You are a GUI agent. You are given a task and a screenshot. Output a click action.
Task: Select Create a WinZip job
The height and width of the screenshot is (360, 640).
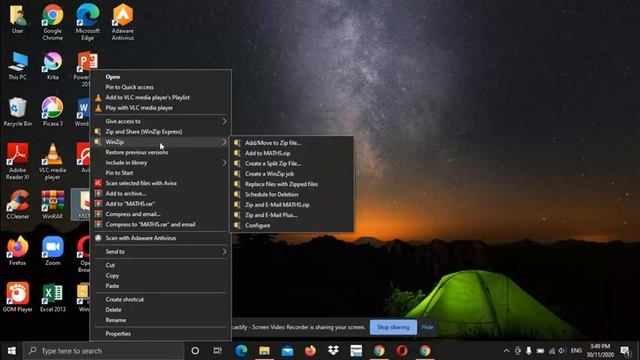(292, 174)
